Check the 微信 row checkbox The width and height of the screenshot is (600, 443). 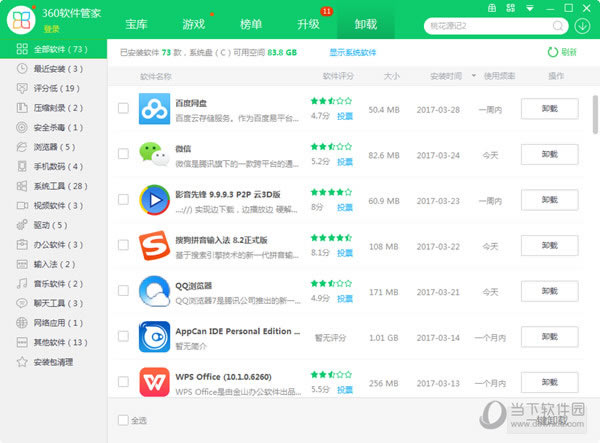point(123,154)
